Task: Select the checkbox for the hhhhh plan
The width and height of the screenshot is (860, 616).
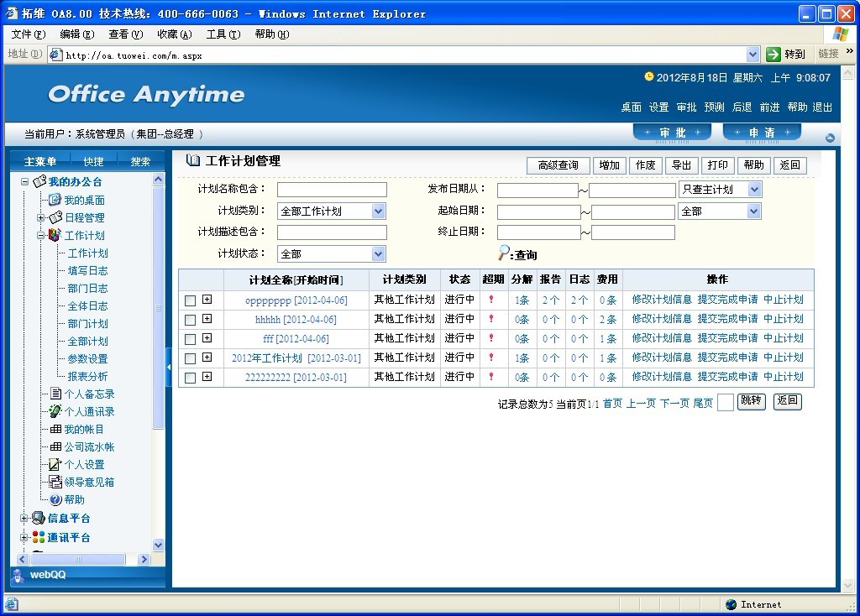Action: click(x=190, y=320)
